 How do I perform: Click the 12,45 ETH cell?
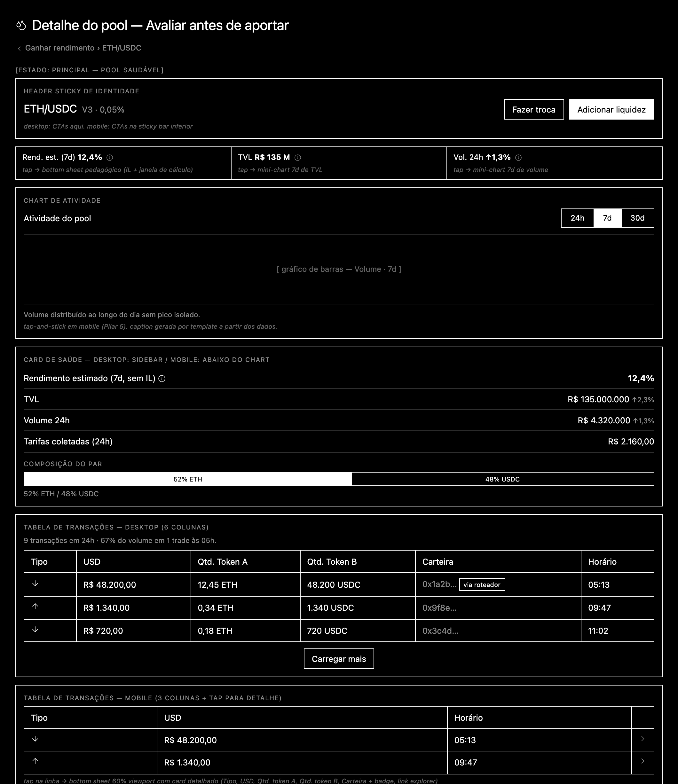(245, 584)
